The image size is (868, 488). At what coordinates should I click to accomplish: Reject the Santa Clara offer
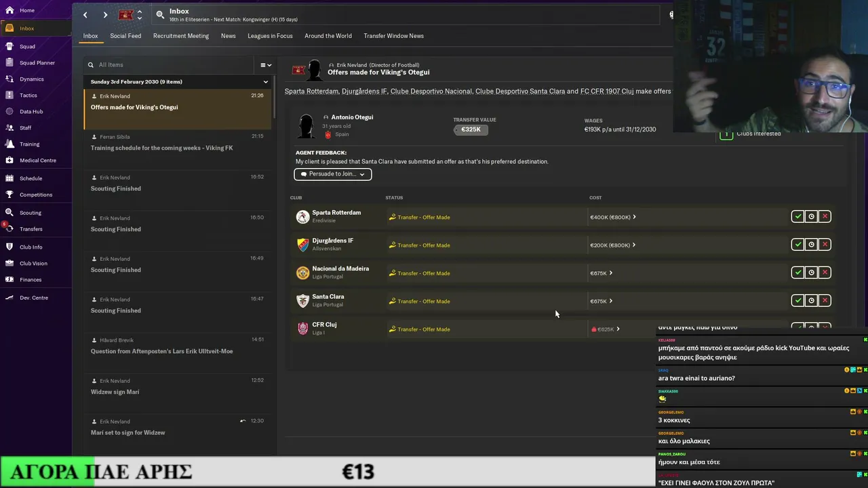point(825,300)
